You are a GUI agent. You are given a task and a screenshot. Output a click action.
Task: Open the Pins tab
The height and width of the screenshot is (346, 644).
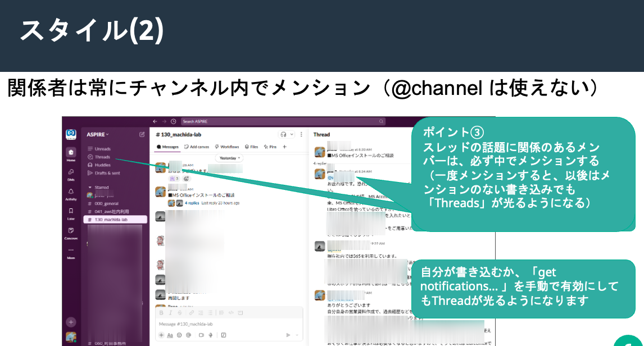tap(270, 147)
